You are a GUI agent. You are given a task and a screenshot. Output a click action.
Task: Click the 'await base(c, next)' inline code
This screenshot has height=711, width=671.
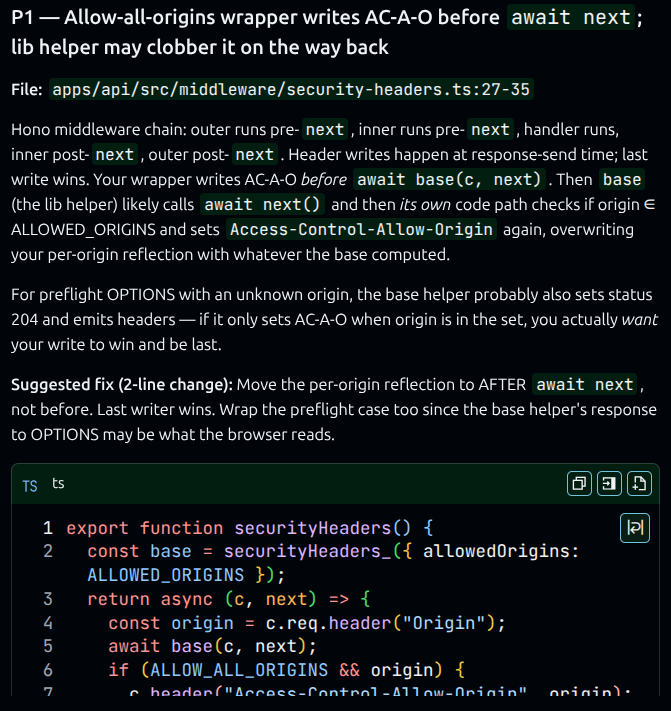[449, 180]
